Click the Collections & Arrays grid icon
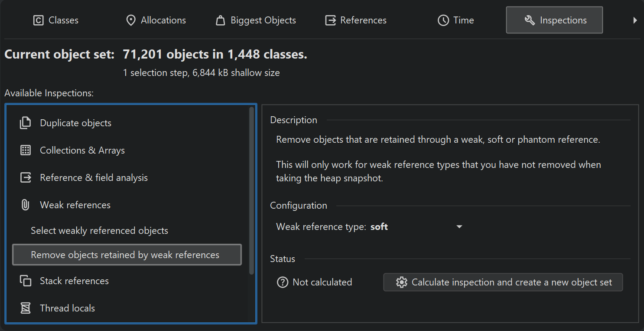Viewport: 644px width, 331px height. [x=26, y=151]
